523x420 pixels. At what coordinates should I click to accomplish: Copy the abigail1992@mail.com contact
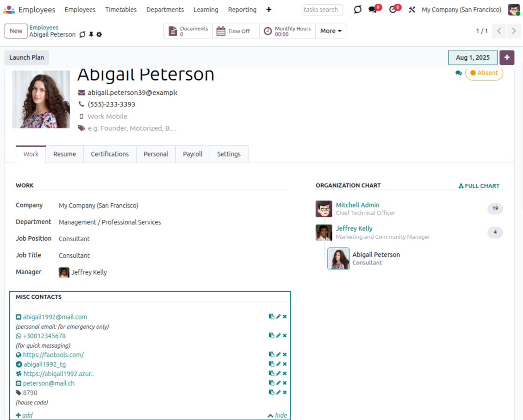[272, 317]
